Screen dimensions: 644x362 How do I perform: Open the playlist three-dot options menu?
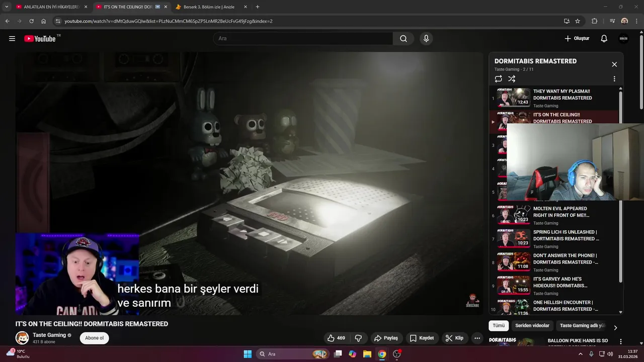[x=614, y=79]
